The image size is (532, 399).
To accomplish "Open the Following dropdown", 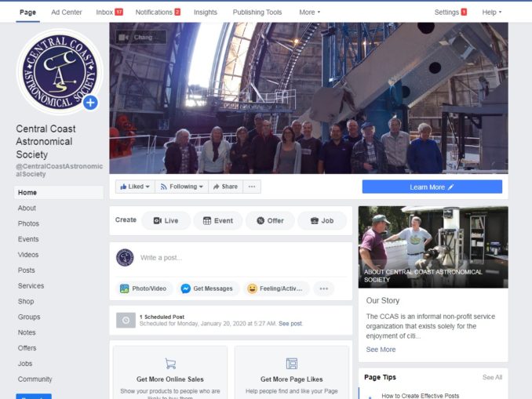I will pyautogui.click(x=182, y=187).
